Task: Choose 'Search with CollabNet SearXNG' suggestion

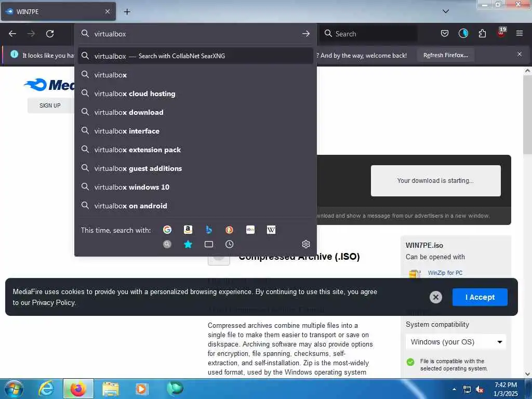Action: (x=195, y=56)
